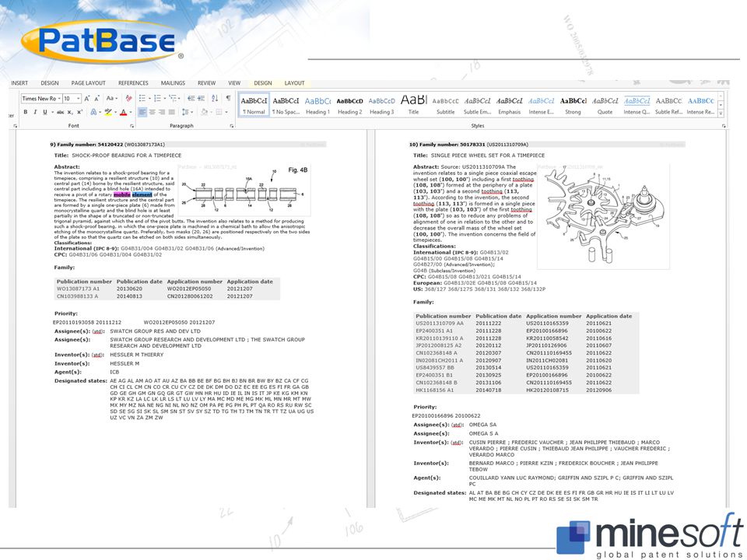Expand the font color arrow
The width and height of the screenshot is (747, 560).
[x=131, y=112]
